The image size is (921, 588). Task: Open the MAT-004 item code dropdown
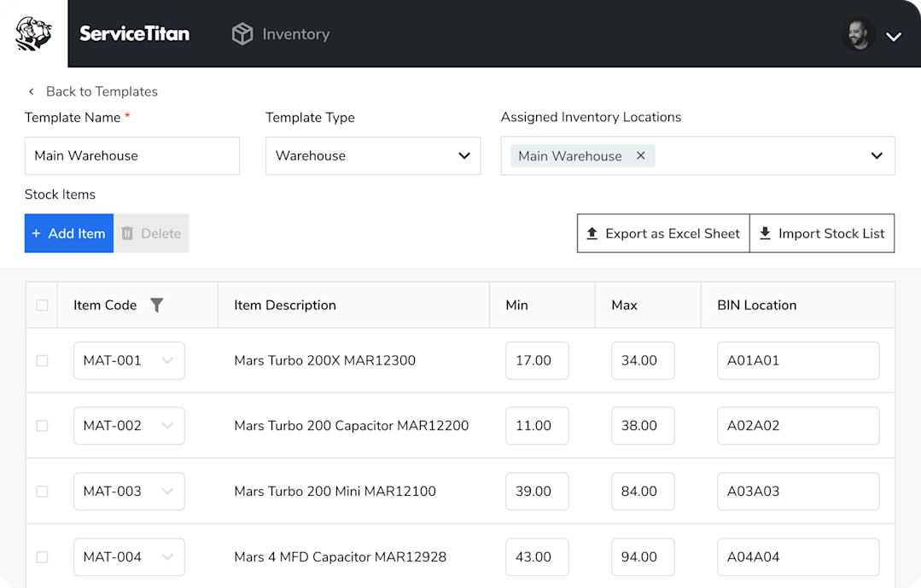pyautogui.click(x=129, y=557)
